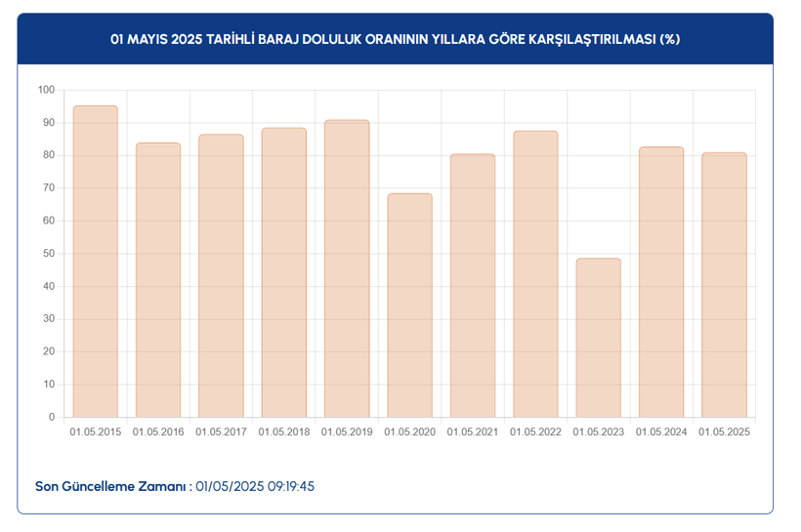The width and height of the screenshot is (801, 532).
Task: Click the 01.05.2025 bar
Action: (724, 285)
